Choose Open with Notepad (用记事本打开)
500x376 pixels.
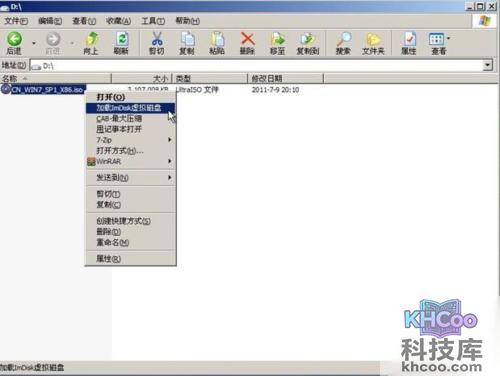pos(130,129)
